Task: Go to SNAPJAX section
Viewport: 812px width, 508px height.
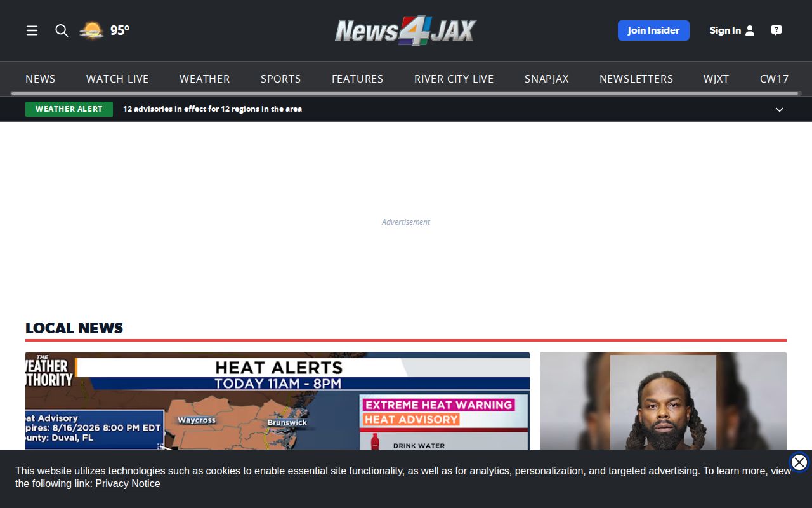Action: point(547,79)
